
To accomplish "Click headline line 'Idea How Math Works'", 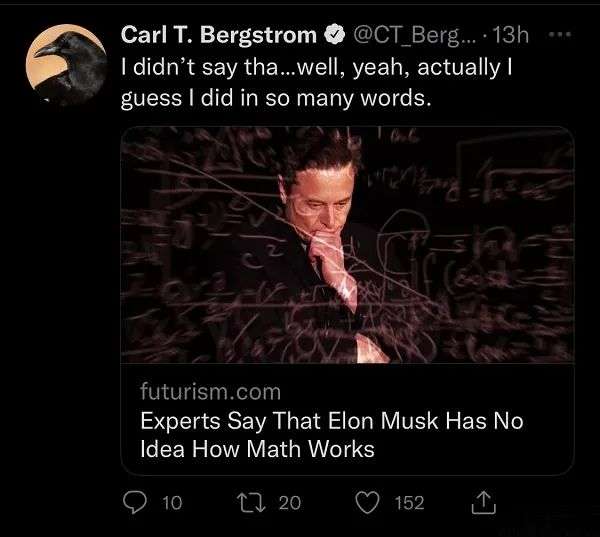I will click(257, 449).
